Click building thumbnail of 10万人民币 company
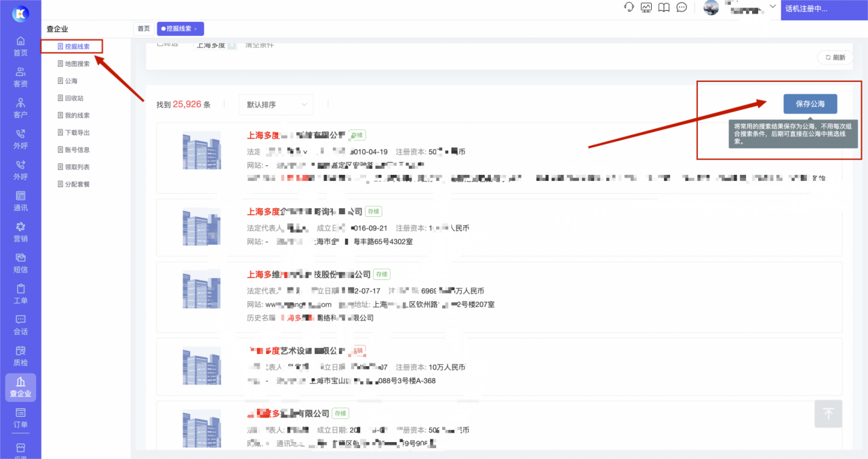 point(201,366)
